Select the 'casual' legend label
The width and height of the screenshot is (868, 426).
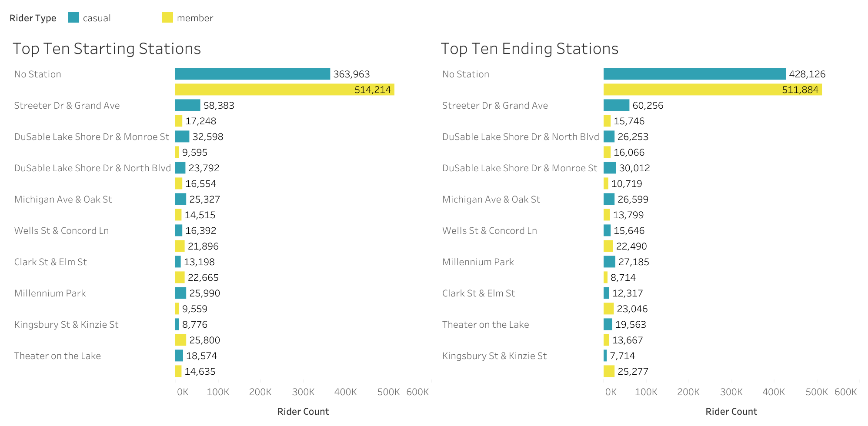tap(97, 18)
